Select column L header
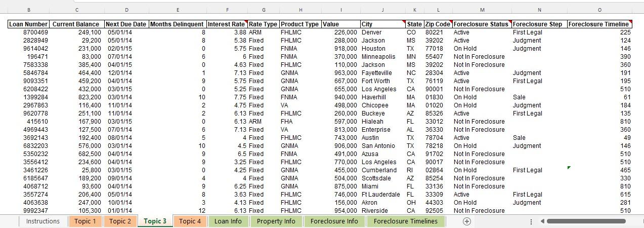This screenshot has height=228, width=644. click(438, 10)
